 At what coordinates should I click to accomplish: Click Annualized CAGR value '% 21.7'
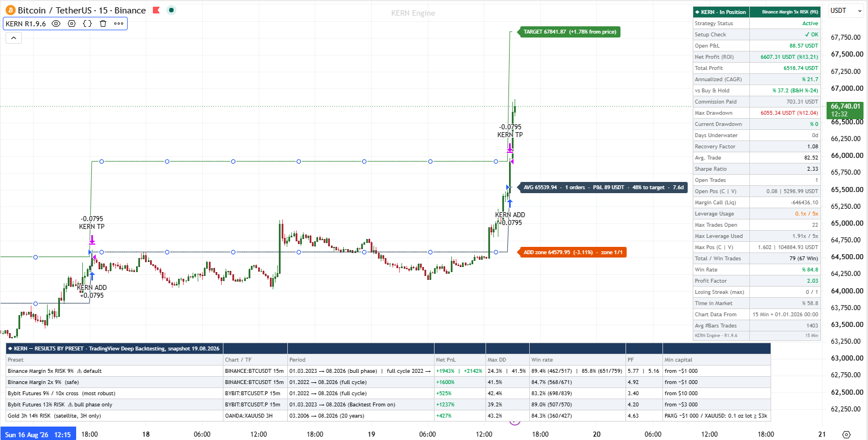pyautogui.click(x=810, y=79)
